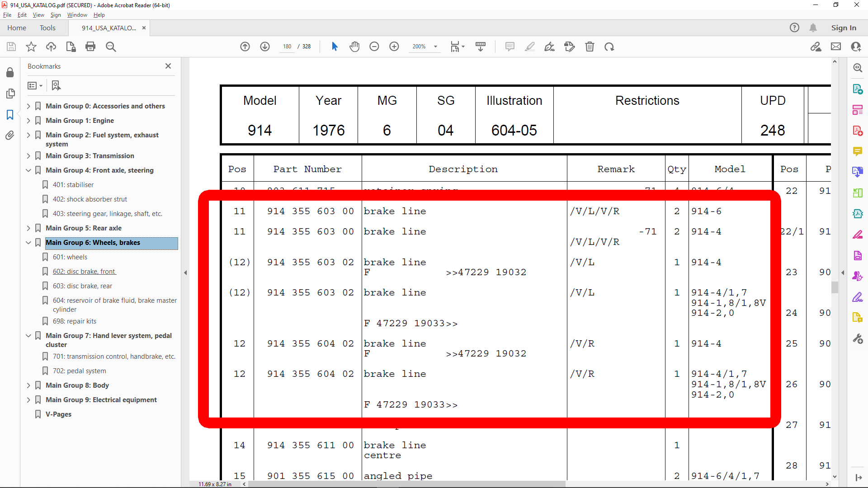The width and height of the screenshot is (868, 488).
Task: Switch to the Tools tab
Action: 47,28
